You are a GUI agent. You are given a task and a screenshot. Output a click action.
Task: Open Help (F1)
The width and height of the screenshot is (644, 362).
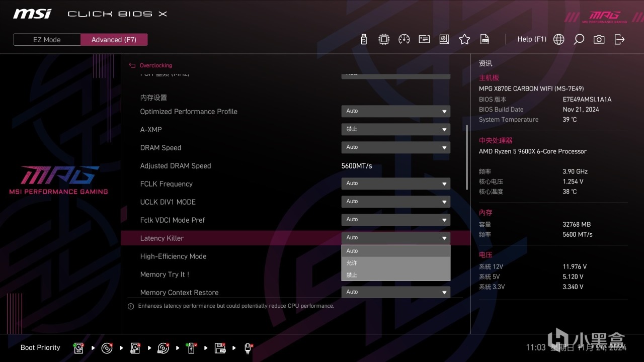pos(532,39)
